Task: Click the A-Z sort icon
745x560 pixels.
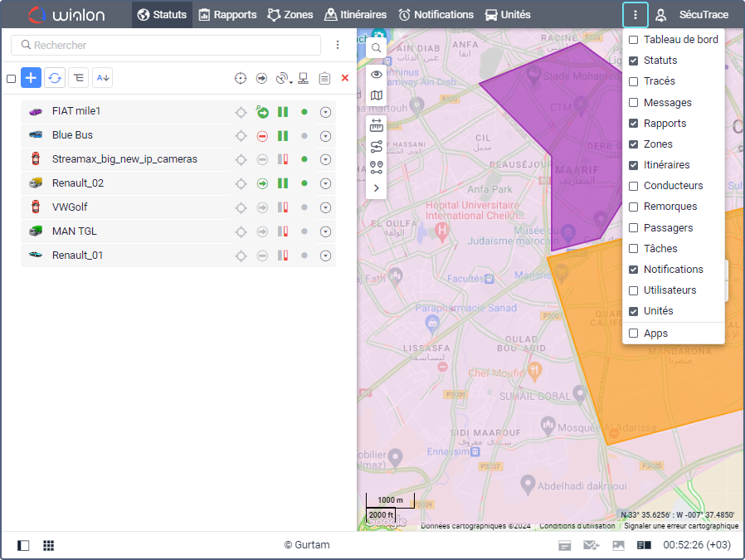Action: [x=103, y=78]
